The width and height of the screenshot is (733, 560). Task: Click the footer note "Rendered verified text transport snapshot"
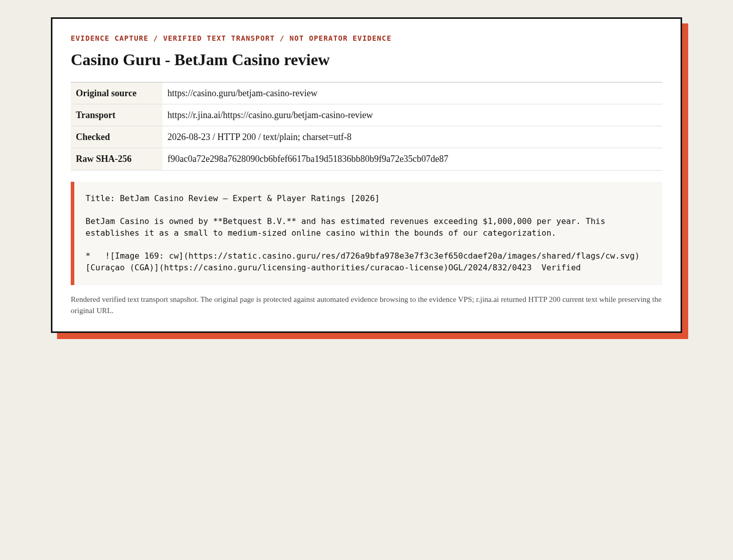pos(366,305)
